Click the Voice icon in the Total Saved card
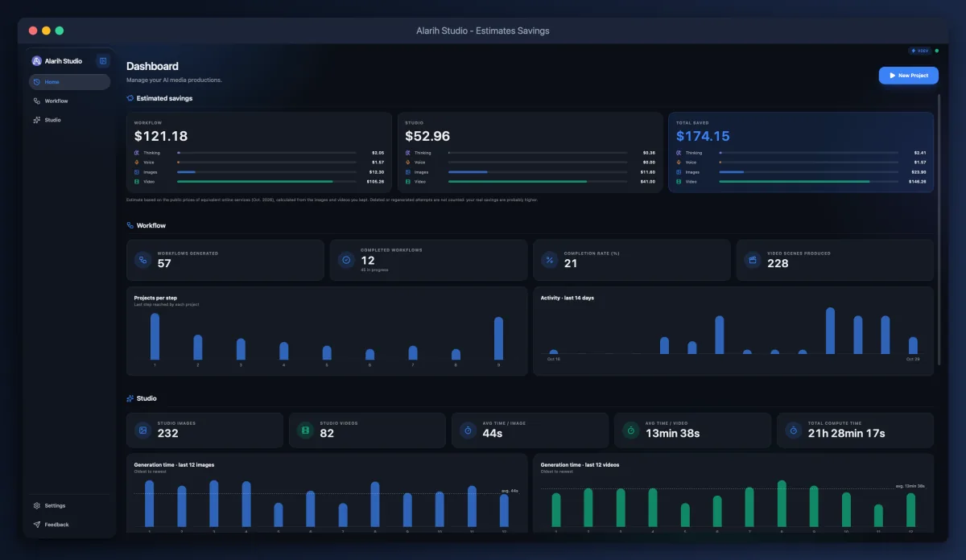This screenshot has width=966, height=560. coord(679,163)
